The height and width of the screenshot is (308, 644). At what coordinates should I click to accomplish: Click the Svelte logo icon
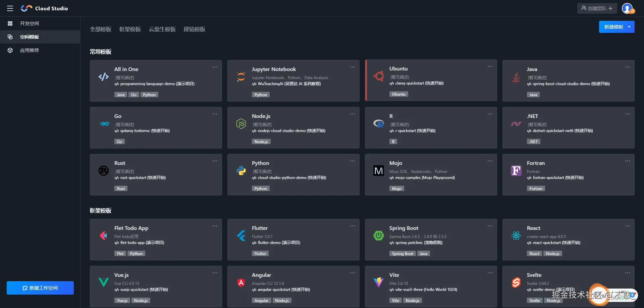[516, 283]
